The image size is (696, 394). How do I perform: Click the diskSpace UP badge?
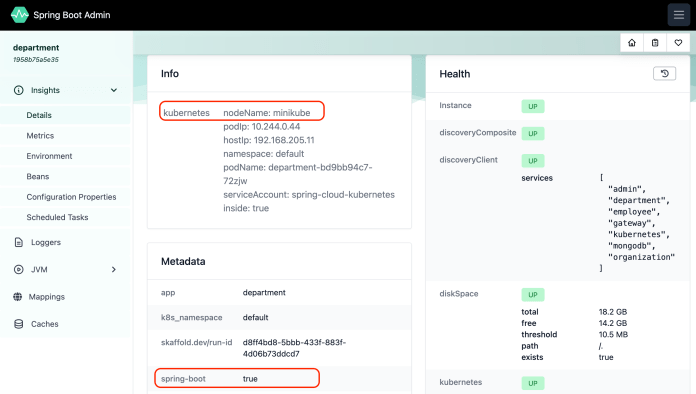coord(533,295)
